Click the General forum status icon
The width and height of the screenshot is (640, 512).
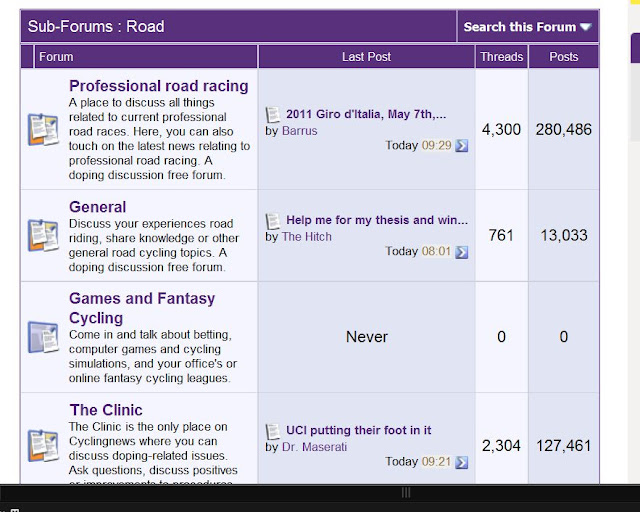(x=43, y=236)
